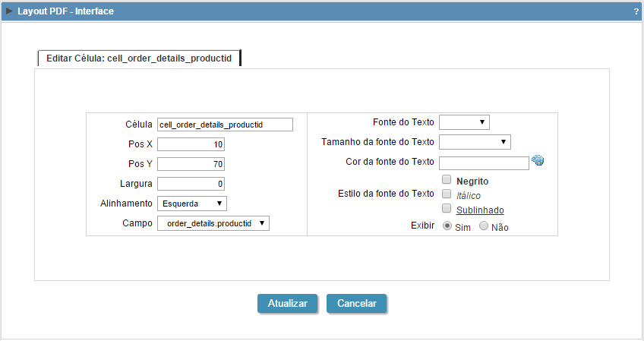Choose Não for Exibir
Viewport: 644px width, 341px height.
[x=484, y=226]
